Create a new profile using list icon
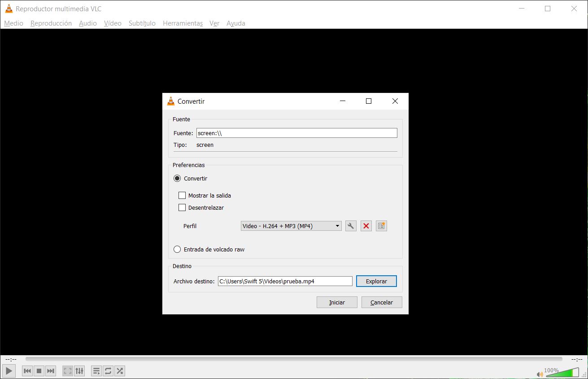This screenshot has width=588, height=379. tap(381, 226)
